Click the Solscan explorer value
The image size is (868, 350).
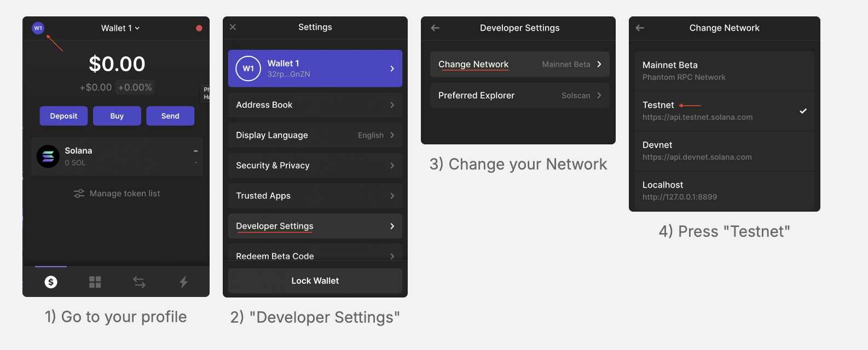[576, 95]
